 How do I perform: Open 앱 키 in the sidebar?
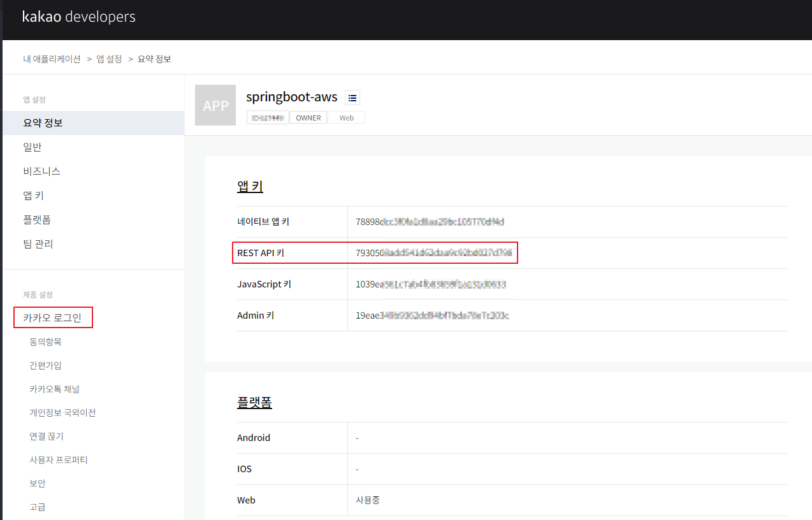point(34,196)
